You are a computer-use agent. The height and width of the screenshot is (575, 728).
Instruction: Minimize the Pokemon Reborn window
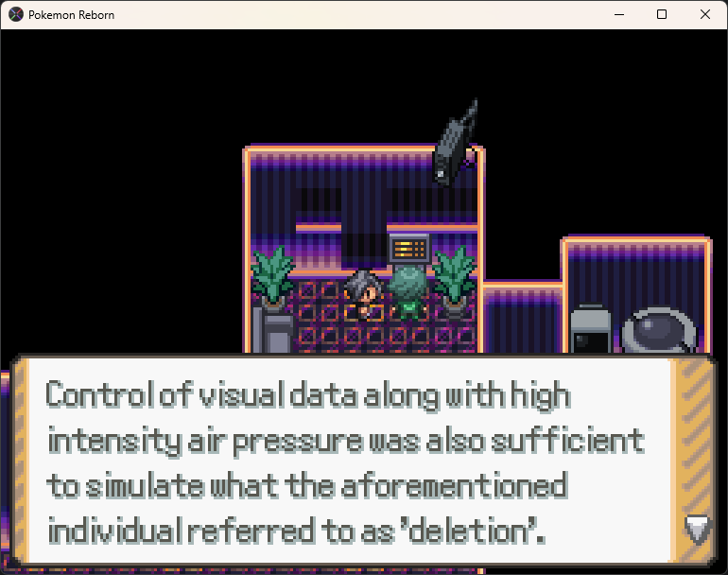click(x=619, y=14)
